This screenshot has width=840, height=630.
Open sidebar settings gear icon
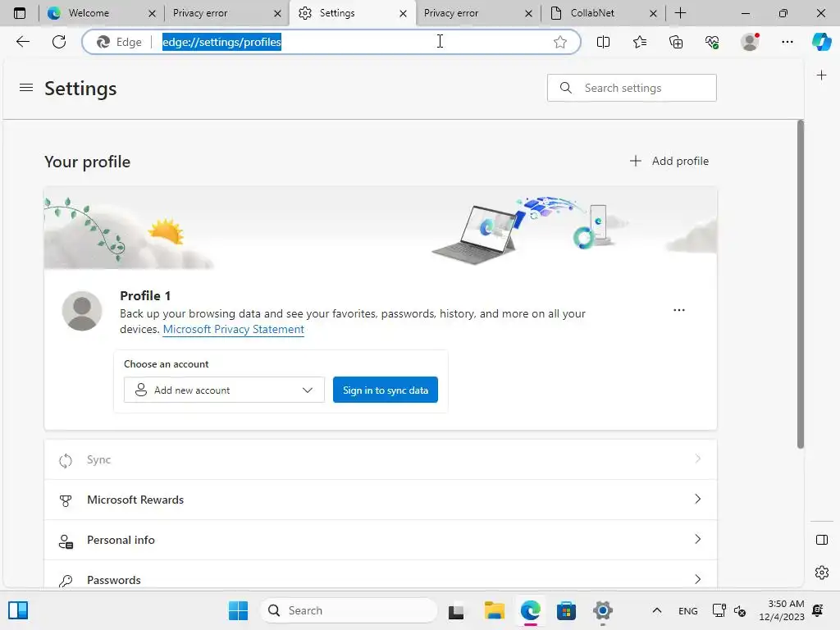click(x=821, y=573)
